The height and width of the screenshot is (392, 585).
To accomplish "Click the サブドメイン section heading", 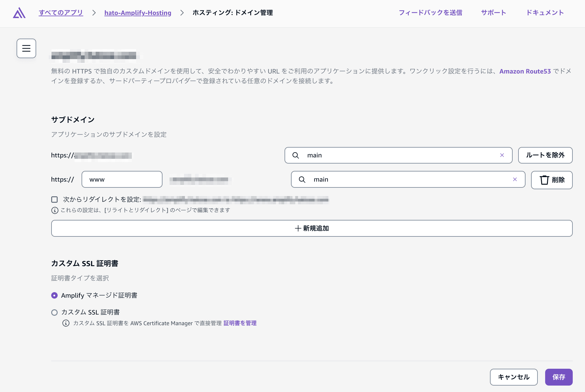I will (x=73, y=120).
